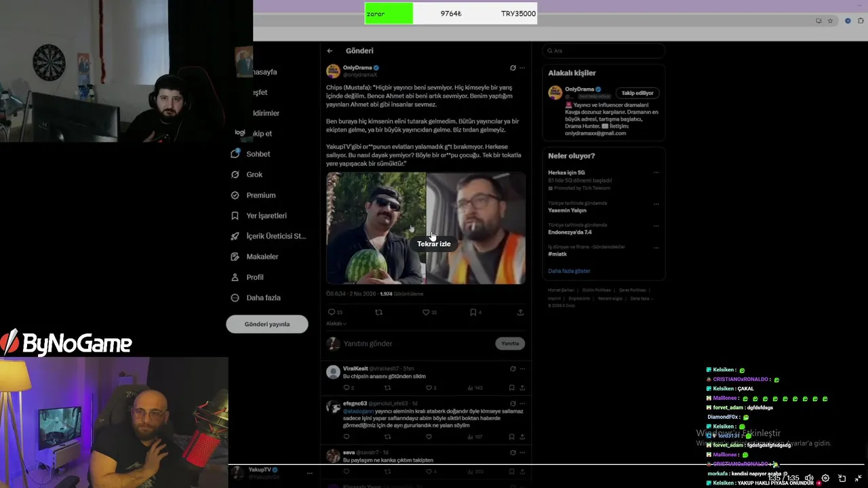Open the Yasemin Yalçın trend
Screen dimensions: 868x488
[x=567, y=210]
